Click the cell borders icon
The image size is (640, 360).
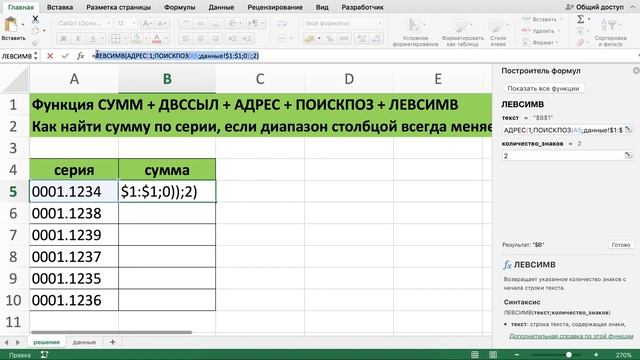[x=116, y=39]
